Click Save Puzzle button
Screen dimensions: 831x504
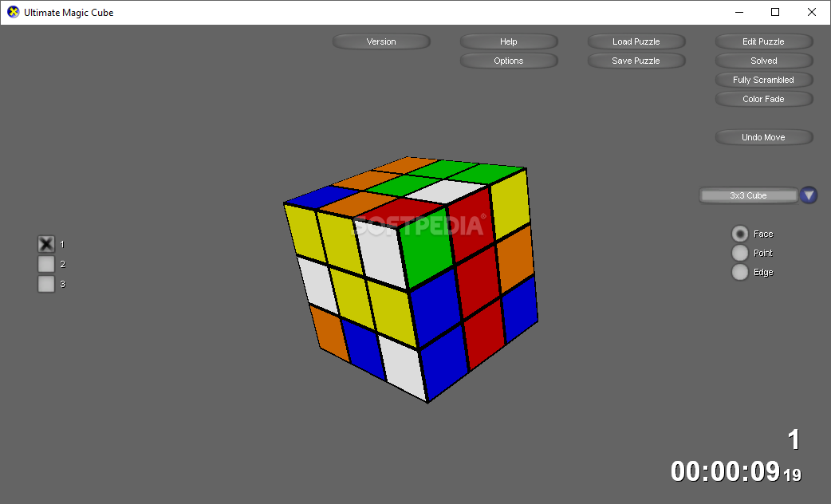pos(636,61)
